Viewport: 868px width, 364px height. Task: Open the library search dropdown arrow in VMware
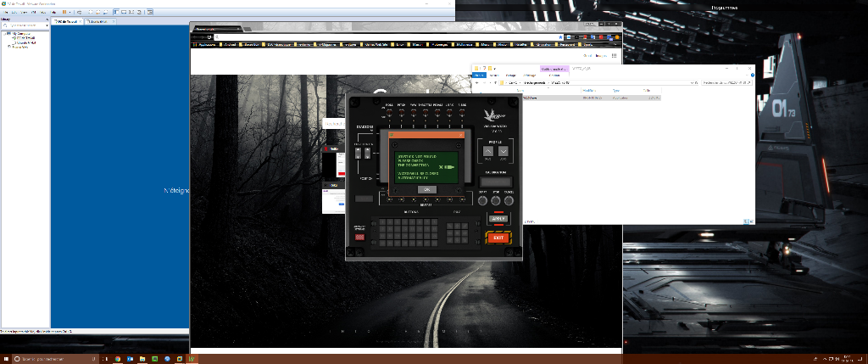click(x=47, y=25)
